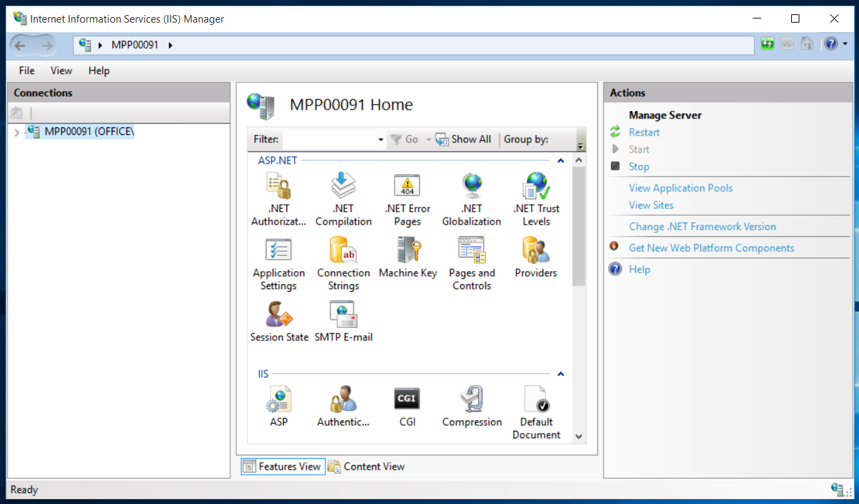Collapse the IIS group section
The width and height of the screenshot is (859, 504).
[x=560, y=375]
